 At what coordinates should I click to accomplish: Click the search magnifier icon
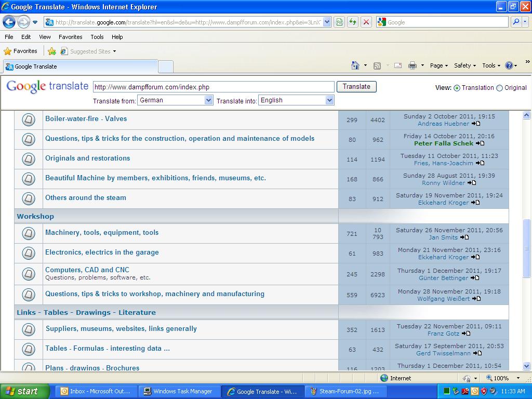[516, 22]
